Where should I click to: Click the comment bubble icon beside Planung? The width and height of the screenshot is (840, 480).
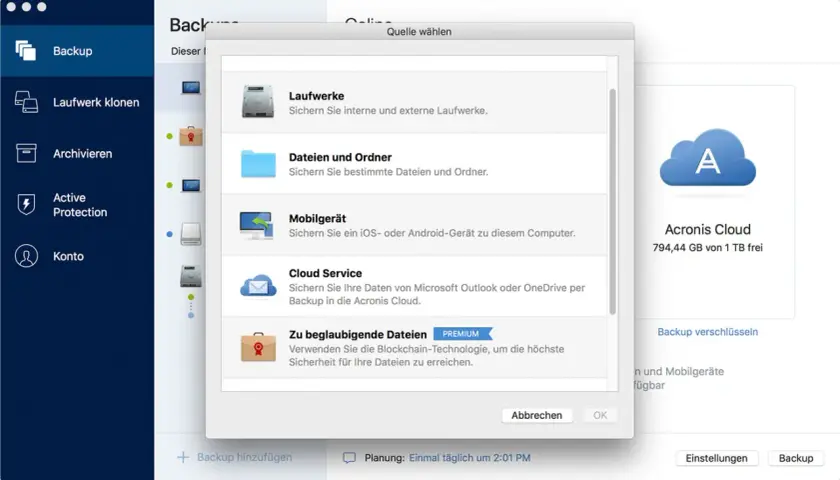pos(349,458)
